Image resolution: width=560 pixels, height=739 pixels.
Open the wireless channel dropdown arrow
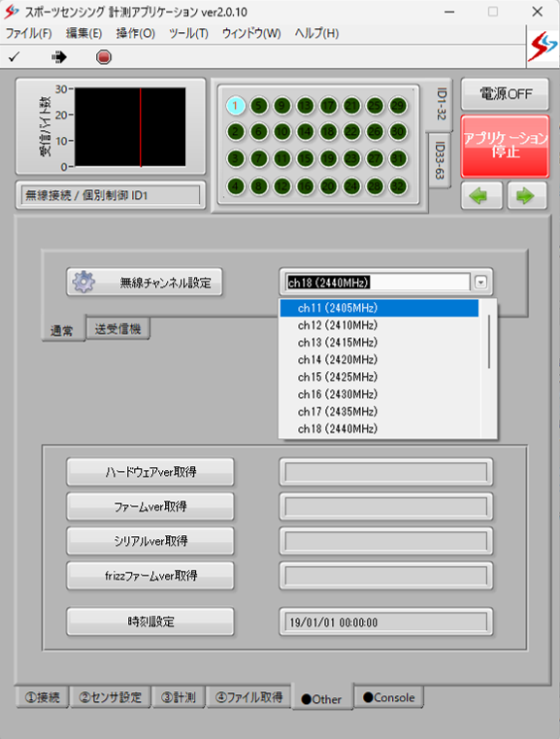tap(480, 283)
